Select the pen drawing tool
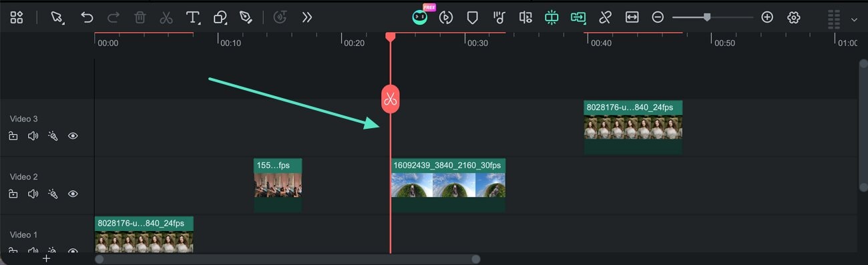868x265 pixels. (246, 18)
